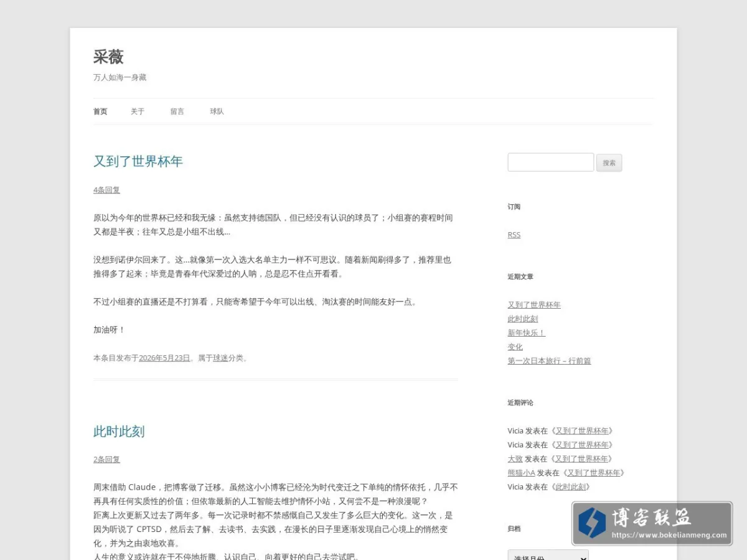Open 第一次日本旅行 – 行前篇 post link
Screen dimensions: 747x560
pyautogui.click(x=550, y=361)
